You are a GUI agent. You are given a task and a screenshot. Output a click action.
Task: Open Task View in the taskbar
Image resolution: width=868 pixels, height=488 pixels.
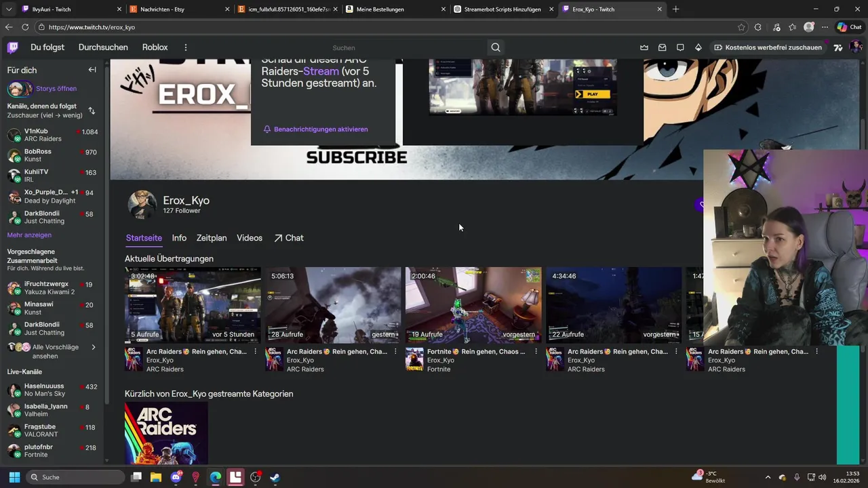point(136,477)
